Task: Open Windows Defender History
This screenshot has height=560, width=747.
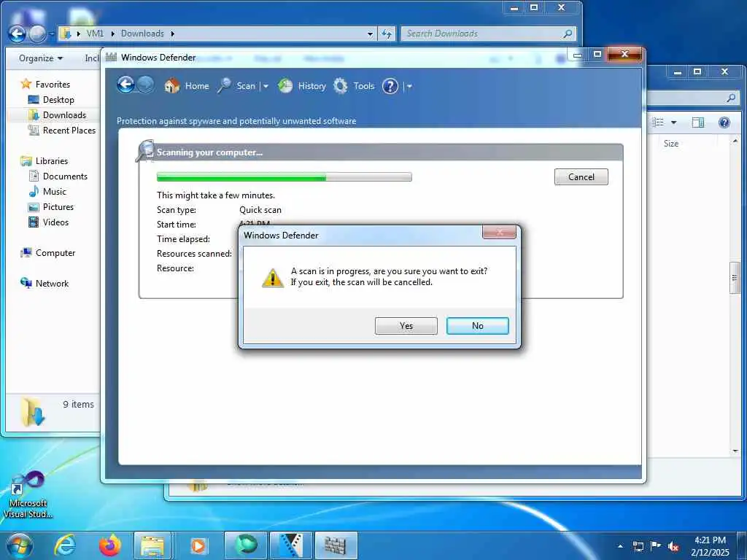Action: [x=301, y=86]
